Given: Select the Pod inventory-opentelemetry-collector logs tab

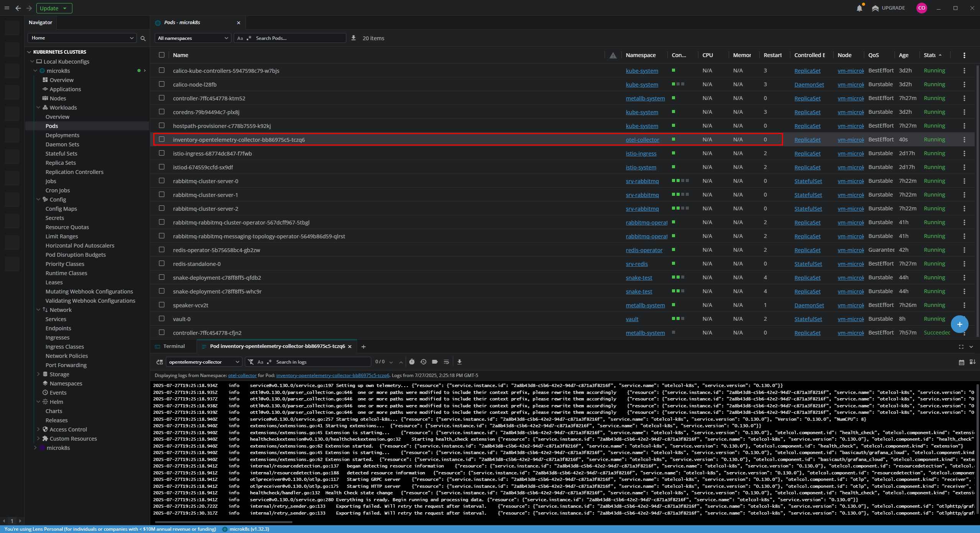Looking at the screenshot, I should click(x=277, y=346).
